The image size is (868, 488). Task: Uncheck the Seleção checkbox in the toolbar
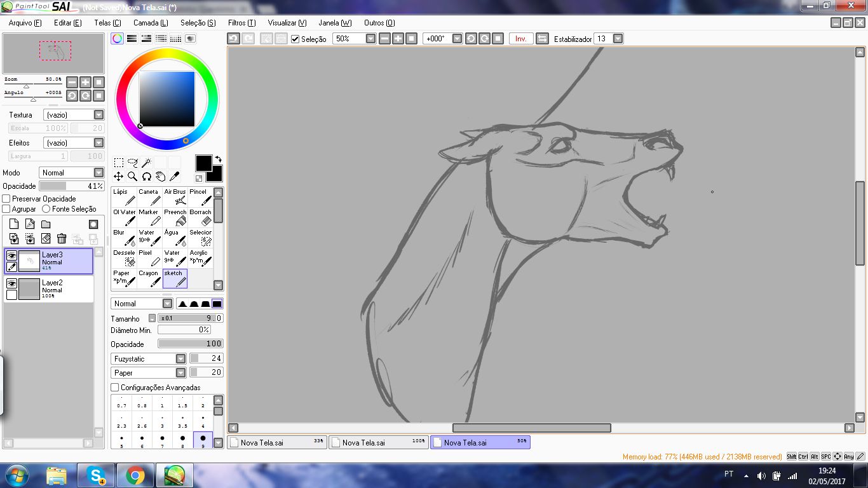pos(295,39)
